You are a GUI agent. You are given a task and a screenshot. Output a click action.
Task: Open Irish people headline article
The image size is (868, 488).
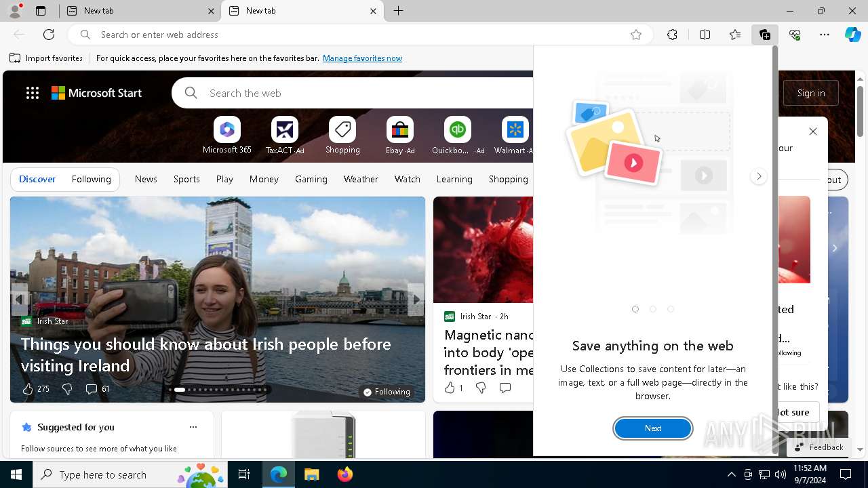tap(206, 354)
